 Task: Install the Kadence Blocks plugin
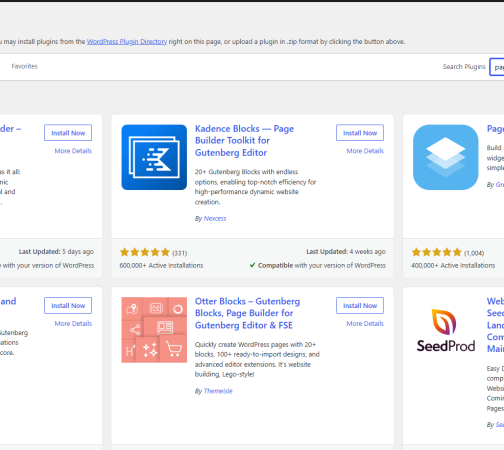pos(360,133)
